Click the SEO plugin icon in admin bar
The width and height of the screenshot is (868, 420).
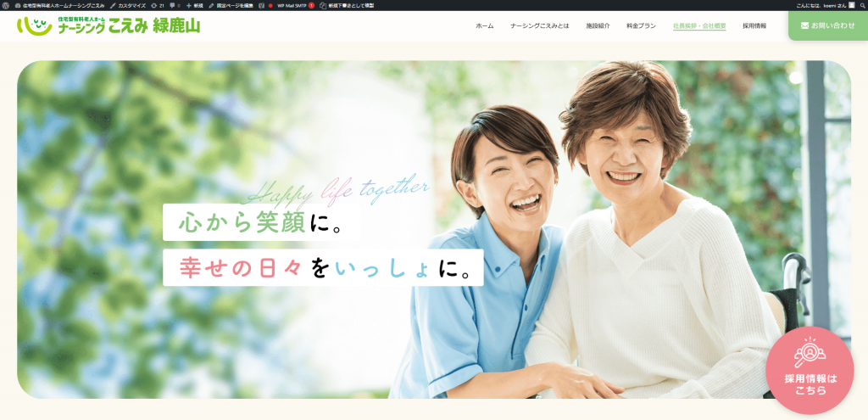coord(261,5)
